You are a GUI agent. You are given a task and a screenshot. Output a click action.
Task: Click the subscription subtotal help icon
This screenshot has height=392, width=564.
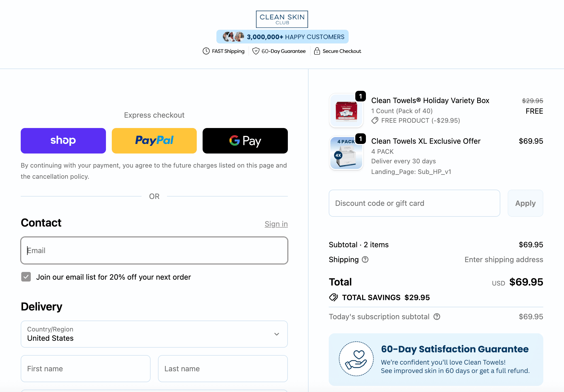click(x=437, y=317)
